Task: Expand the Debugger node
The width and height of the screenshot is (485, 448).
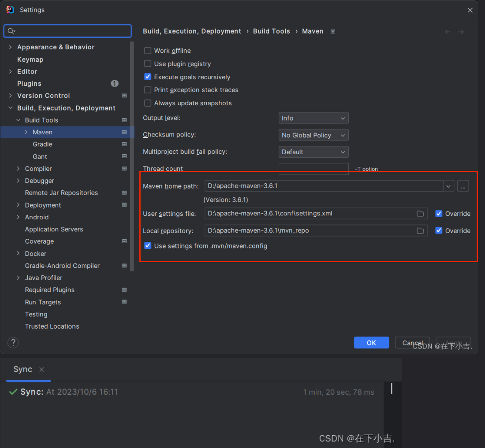Action: coord(18,181)
